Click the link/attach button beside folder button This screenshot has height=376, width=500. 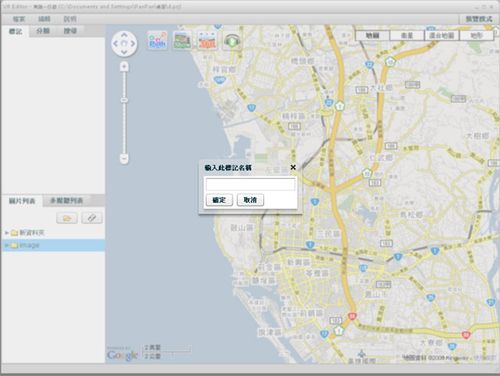pos(92,218)
